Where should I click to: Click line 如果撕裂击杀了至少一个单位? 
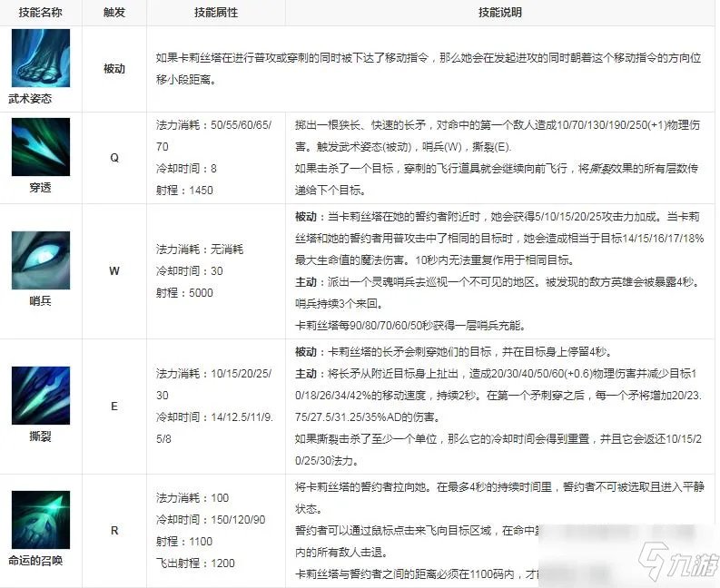[498, 449]
